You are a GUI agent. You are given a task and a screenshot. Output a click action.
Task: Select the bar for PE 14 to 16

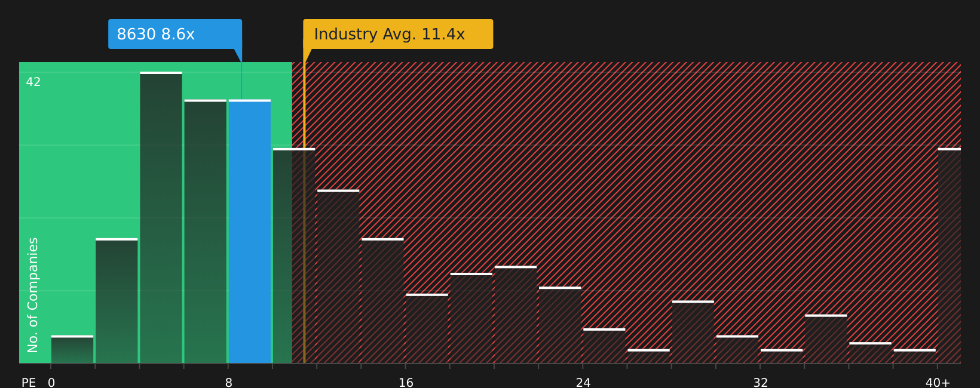pos(382,301)
